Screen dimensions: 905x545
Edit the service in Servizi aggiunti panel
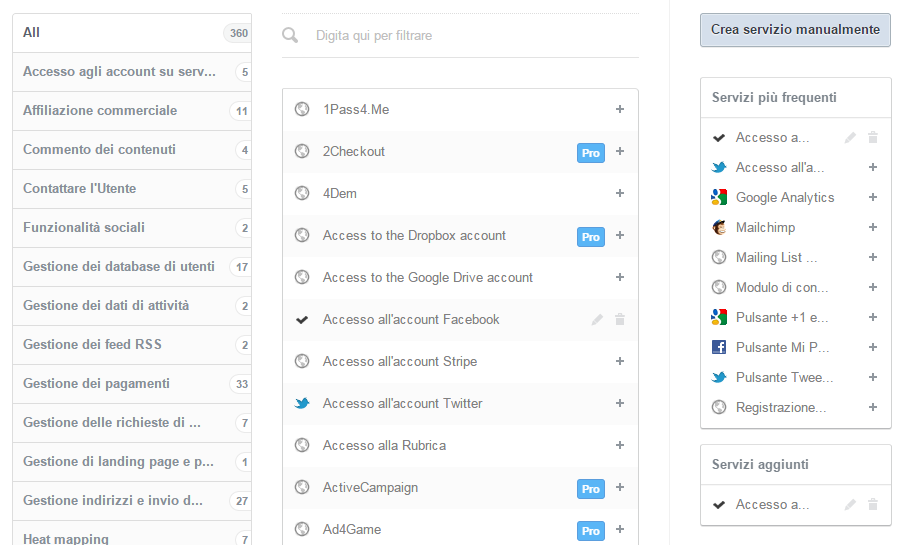point(850,505)
